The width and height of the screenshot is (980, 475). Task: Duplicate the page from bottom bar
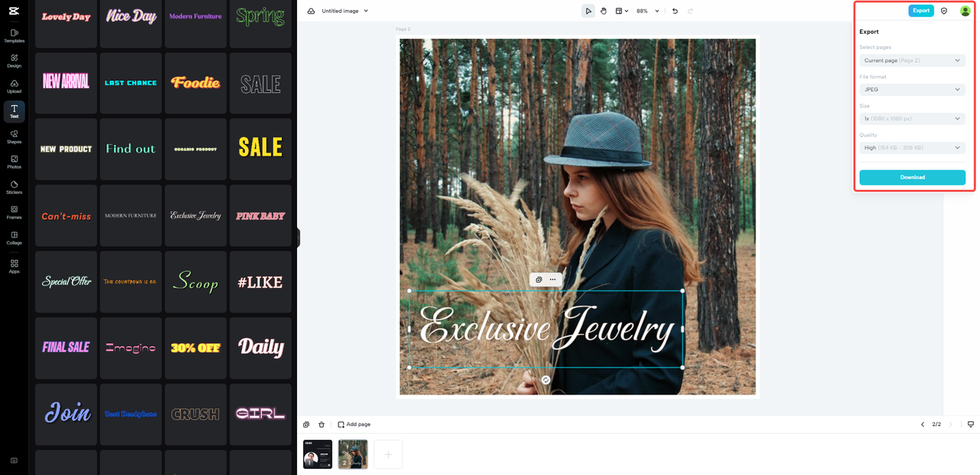306,424
